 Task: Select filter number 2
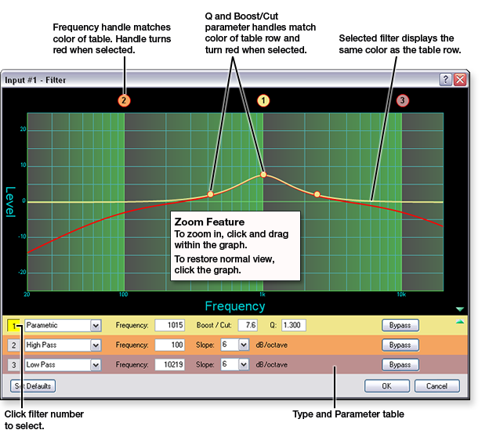(x=14, y=345)
